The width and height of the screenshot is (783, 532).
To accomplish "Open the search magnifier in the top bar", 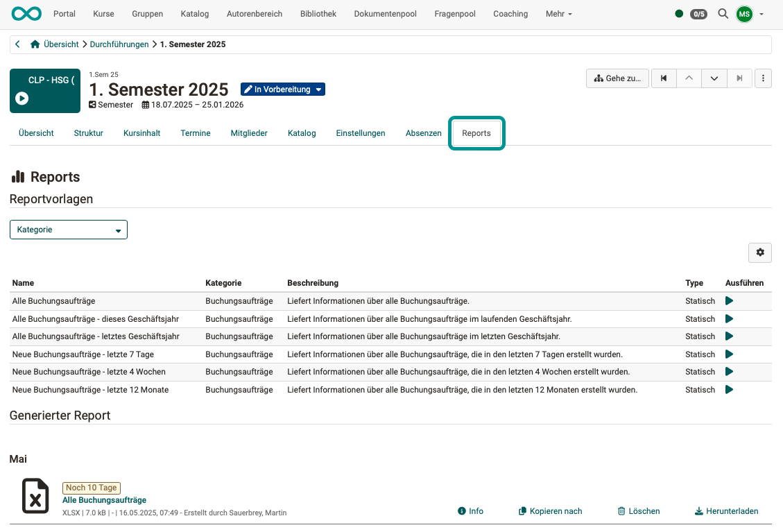I will tap(723, 13).
